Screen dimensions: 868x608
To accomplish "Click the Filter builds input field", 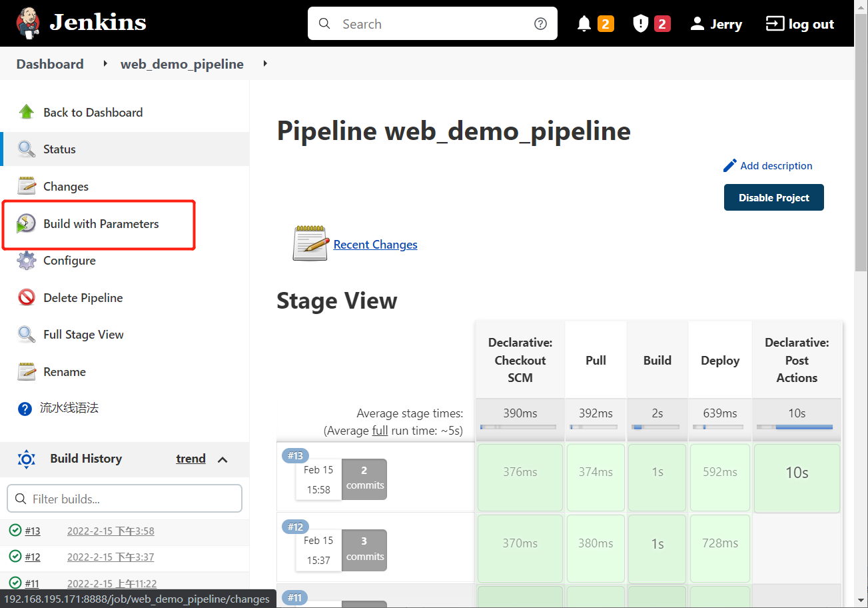I will point(125,499).
